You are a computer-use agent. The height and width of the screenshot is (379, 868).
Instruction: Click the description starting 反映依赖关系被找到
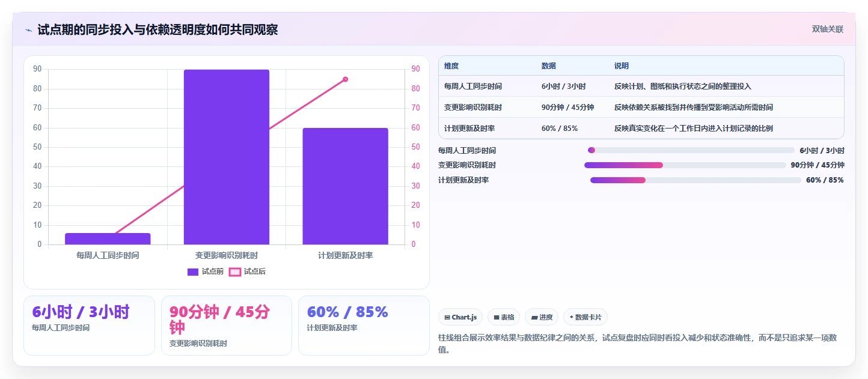click(x=694, y=108)
